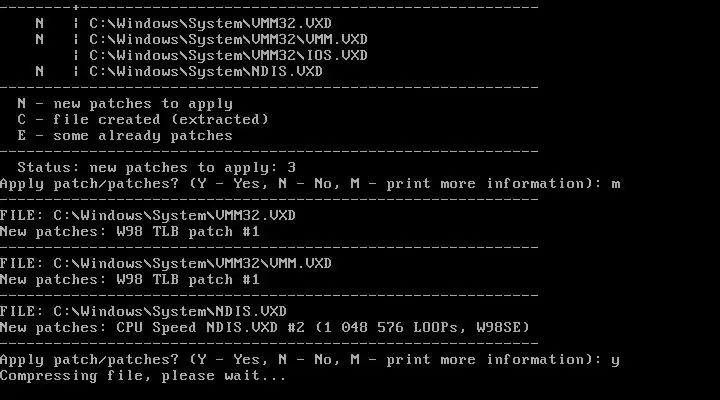Click the Status line showing 3 new patches

click(157, 167)
